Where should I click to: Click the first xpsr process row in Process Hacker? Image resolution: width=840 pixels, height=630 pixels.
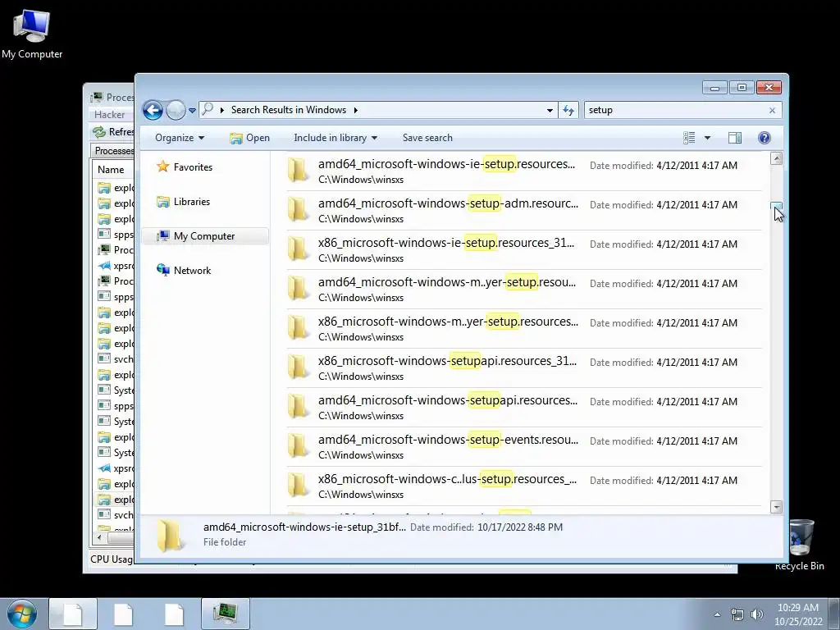click(115, 266)
